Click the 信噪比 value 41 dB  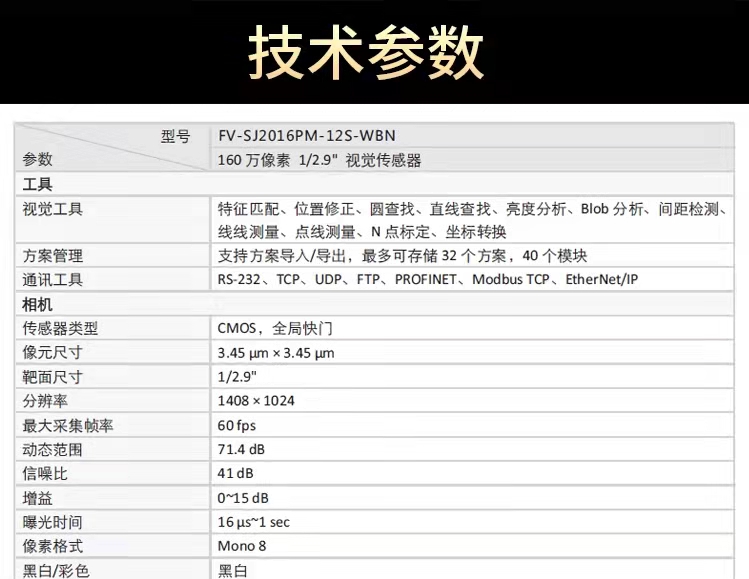coord(236,474)
